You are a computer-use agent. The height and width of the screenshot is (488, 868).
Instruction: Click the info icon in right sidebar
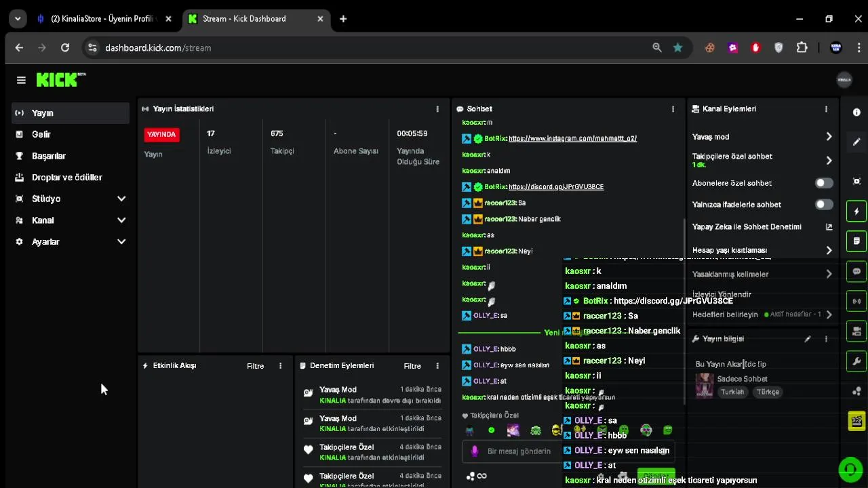tap(856, 113)
